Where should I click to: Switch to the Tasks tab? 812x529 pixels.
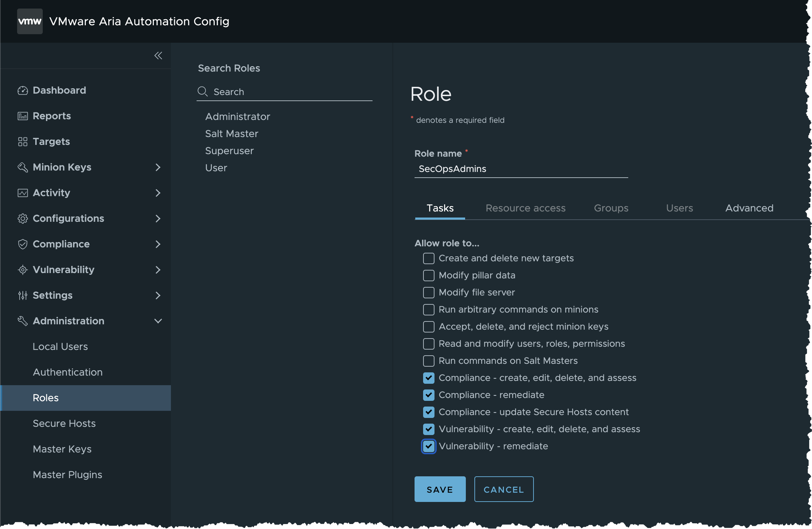(440, 208)
